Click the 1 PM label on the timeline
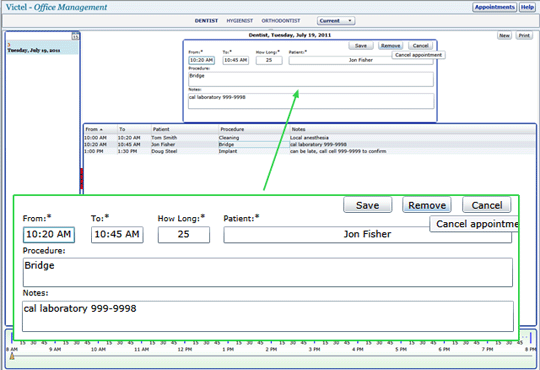Viewport: 540px width, 370px height. tap(228, 349)
